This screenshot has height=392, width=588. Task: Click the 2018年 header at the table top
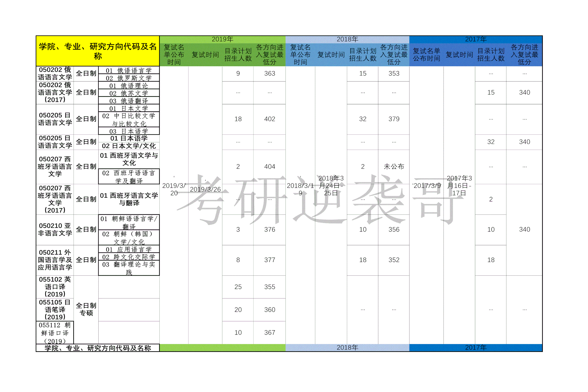(x=347, y=39)
